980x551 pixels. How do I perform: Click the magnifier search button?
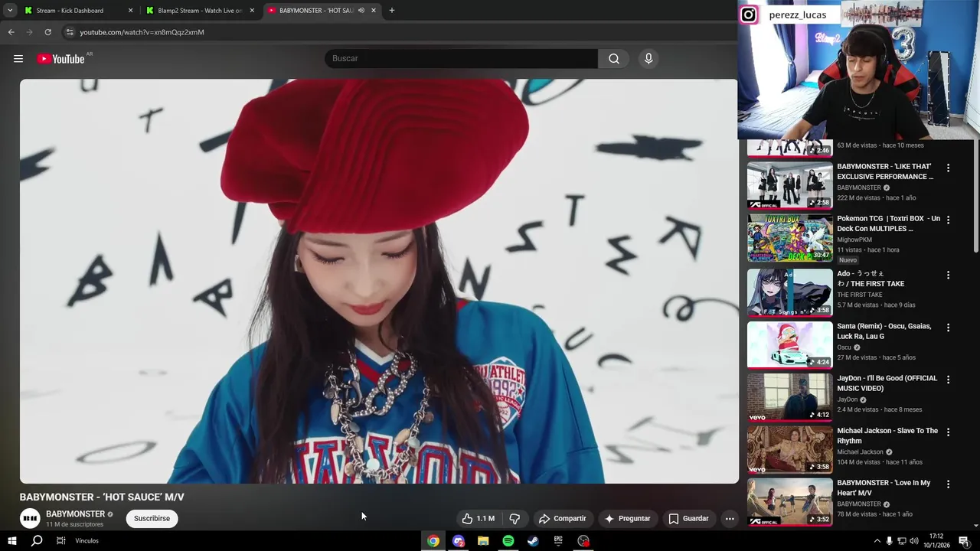pos(614,58)
